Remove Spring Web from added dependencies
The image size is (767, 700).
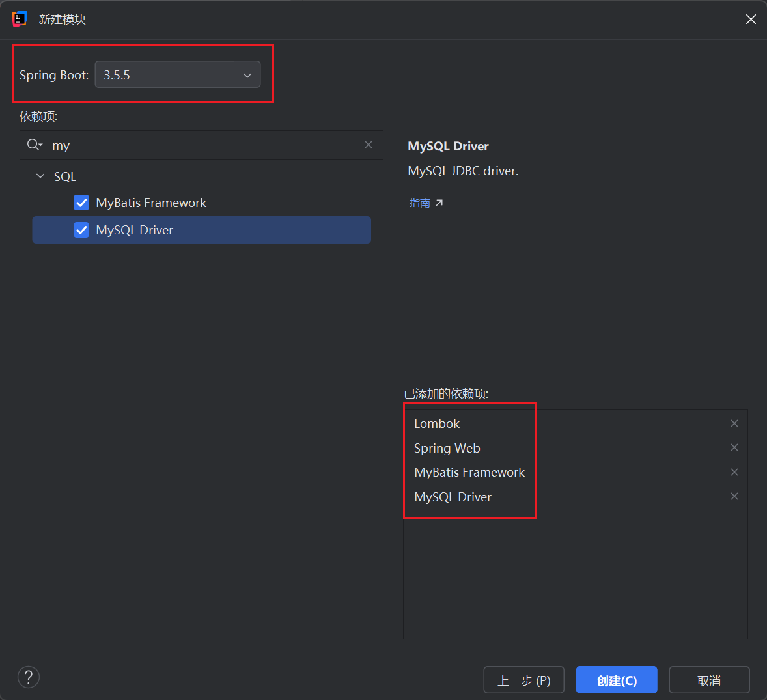734,447
